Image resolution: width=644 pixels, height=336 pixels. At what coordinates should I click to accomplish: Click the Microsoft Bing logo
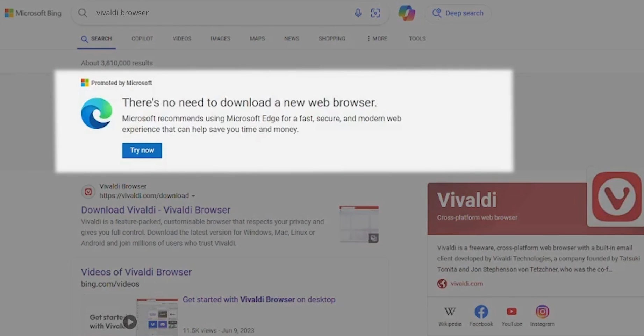33,13
